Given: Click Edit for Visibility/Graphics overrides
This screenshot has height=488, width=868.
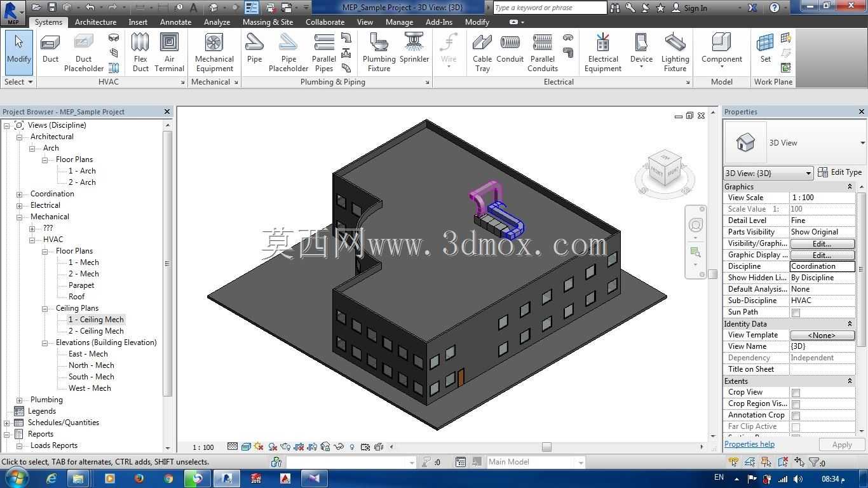Looking at the screenshot, I should point(822,244).
